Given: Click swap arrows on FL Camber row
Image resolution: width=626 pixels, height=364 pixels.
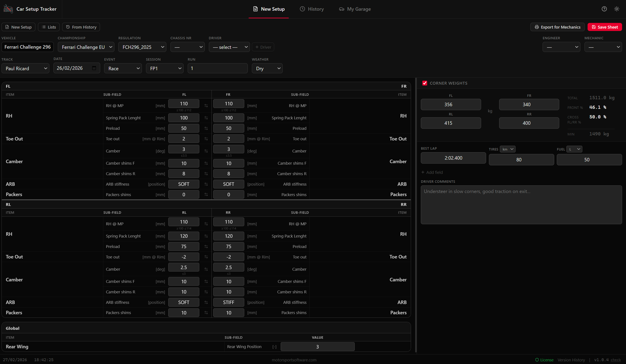Looking at the screenshot, I should click(x=206, y=151).
